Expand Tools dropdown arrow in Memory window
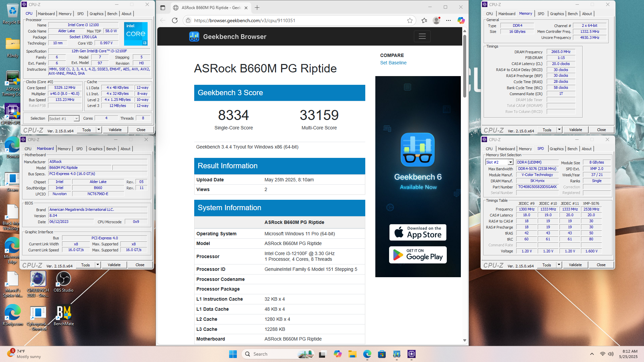The height and width of the screenshot is (362, 644). (x=559, y=130)
